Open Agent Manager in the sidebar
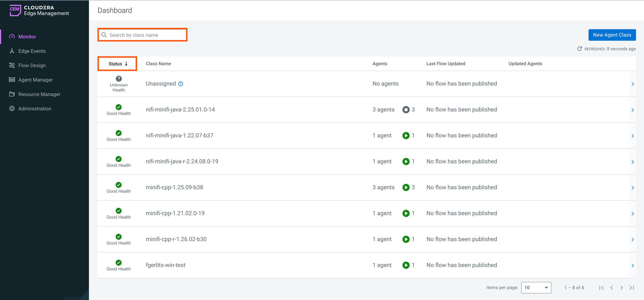This screenshot has height=300, width=644. (35, 80)
